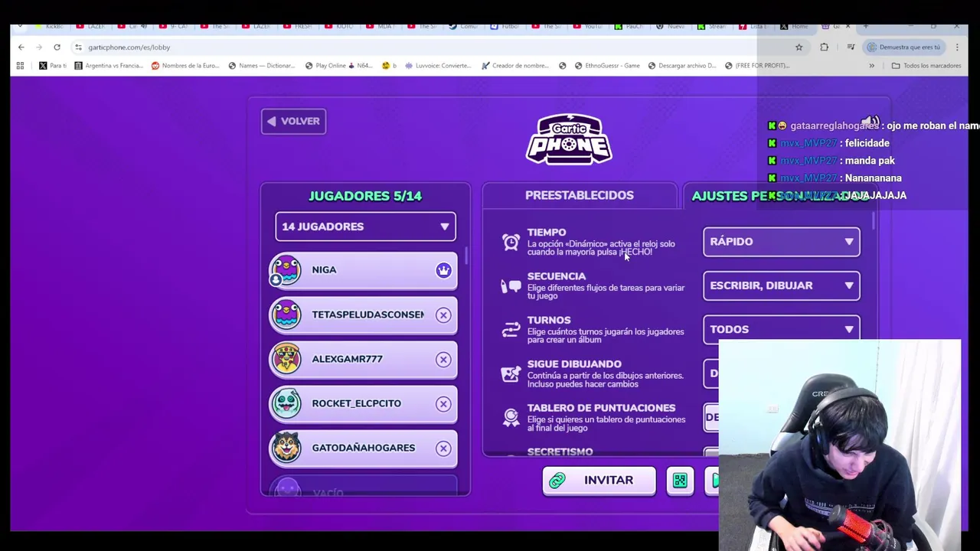Click the player list scrollbar

pos(466,256)
